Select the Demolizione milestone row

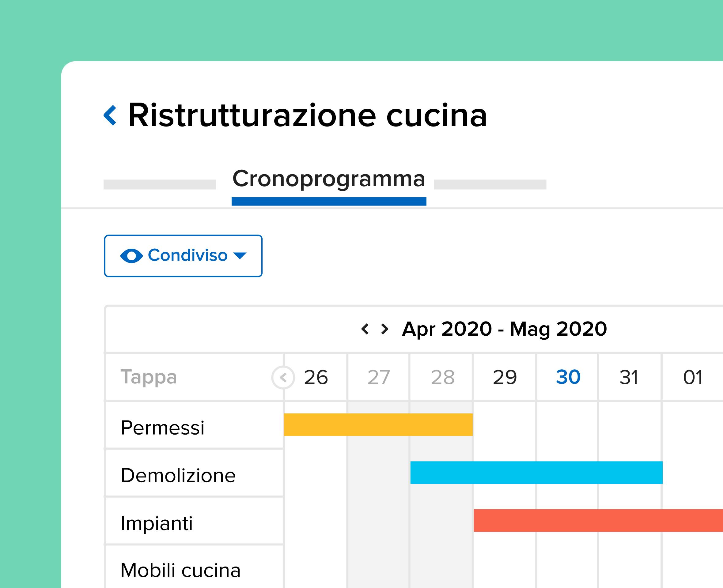tap(178, 475)
